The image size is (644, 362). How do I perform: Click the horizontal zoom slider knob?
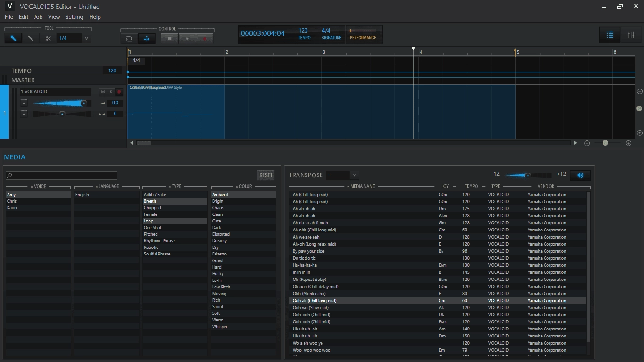pos(605,143)
